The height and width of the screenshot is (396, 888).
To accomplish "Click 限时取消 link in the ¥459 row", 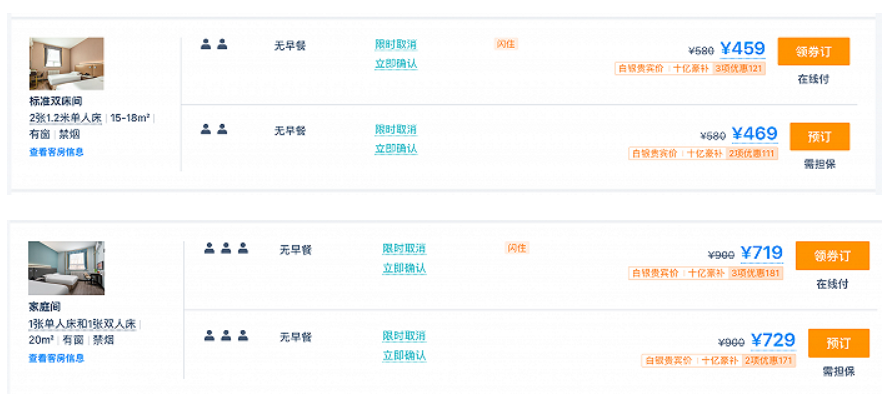I will click(396, 45).
